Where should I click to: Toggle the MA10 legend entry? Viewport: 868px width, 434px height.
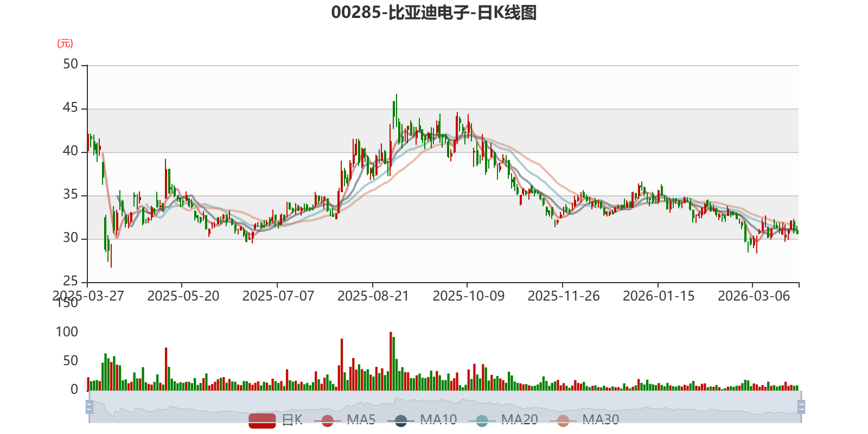(423, 420)
